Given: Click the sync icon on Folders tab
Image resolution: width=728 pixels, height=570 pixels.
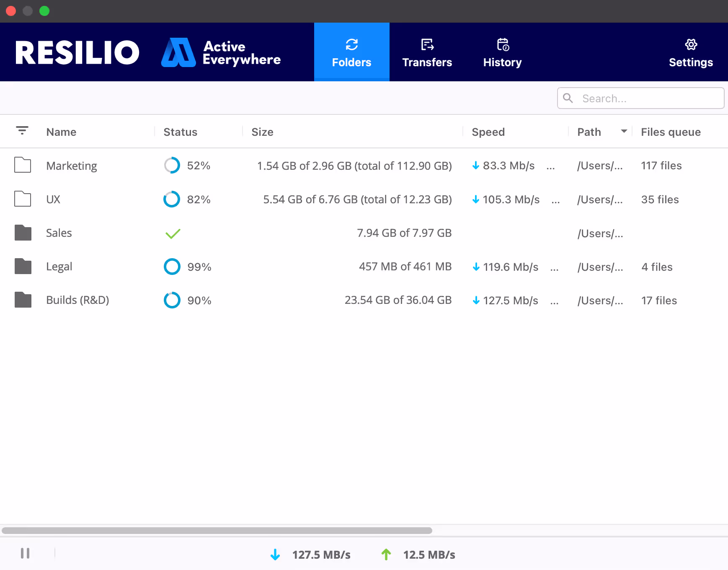Looking at the screenshot, I should 351,44.
